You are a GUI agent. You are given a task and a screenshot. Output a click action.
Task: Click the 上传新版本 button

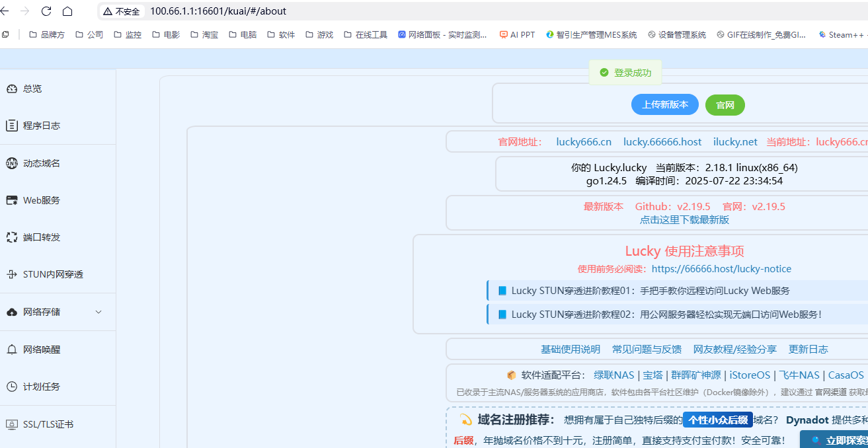click(665, 104)
